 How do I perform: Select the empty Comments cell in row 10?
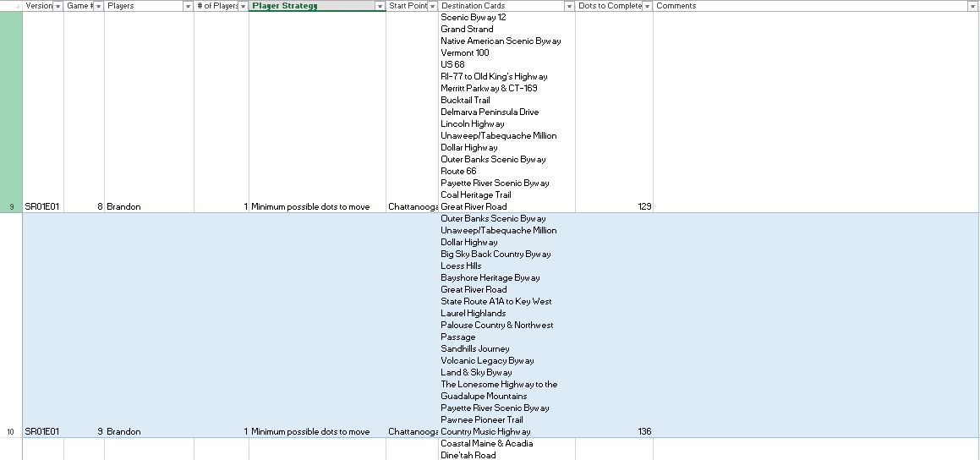(815, 431)
